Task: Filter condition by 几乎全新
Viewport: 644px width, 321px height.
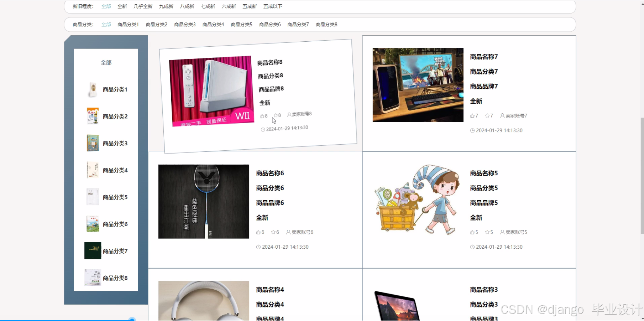Action: tap(143, 6)
